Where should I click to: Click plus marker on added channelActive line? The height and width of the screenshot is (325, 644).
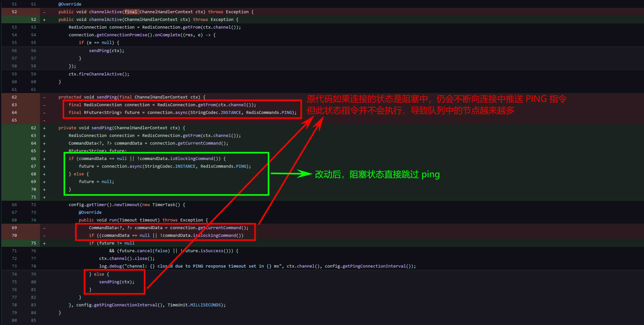44,20
